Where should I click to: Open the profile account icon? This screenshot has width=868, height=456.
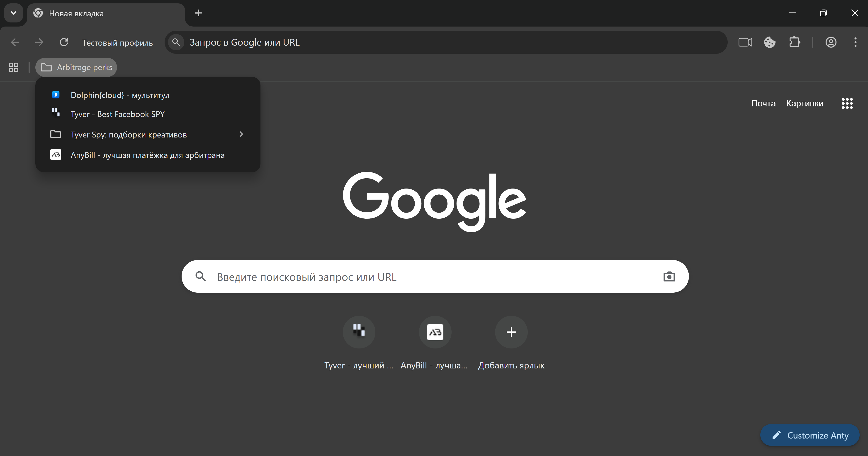tap(831, 42)
